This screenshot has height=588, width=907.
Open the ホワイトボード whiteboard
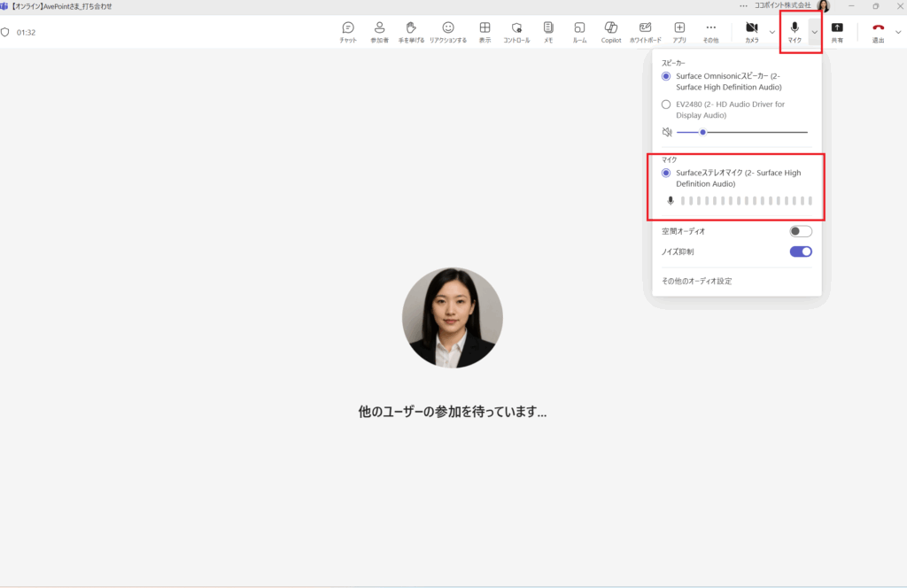645,32
